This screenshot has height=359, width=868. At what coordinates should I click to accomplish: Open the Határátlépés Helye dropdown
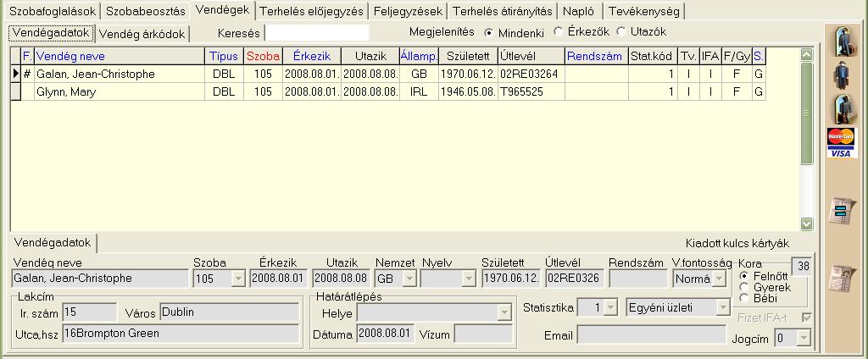[504, 313]
